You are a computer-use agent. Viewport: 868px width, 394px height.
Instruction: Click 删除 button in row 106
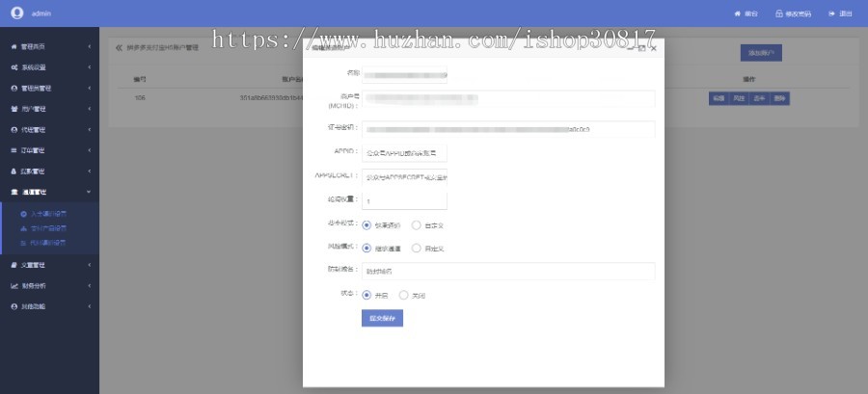[779, 98]
